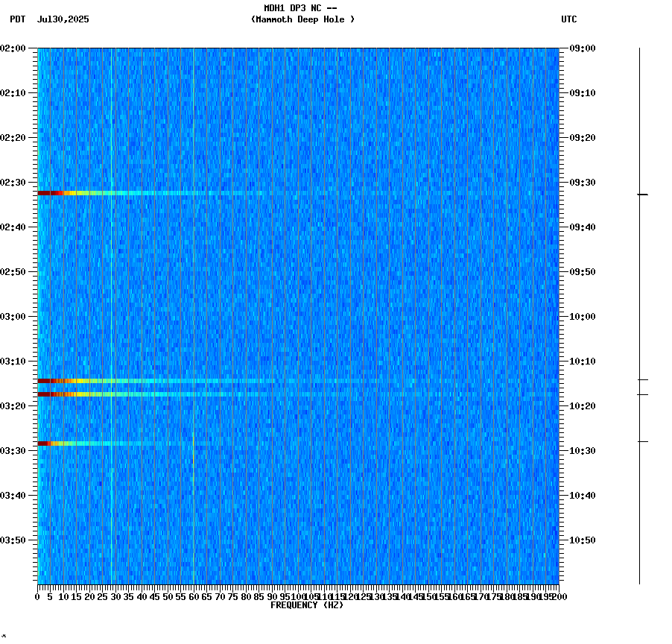The image size is (672, 644).
Task: Select the 09:00 UTC label on right axis
Action: pos(581,49)
